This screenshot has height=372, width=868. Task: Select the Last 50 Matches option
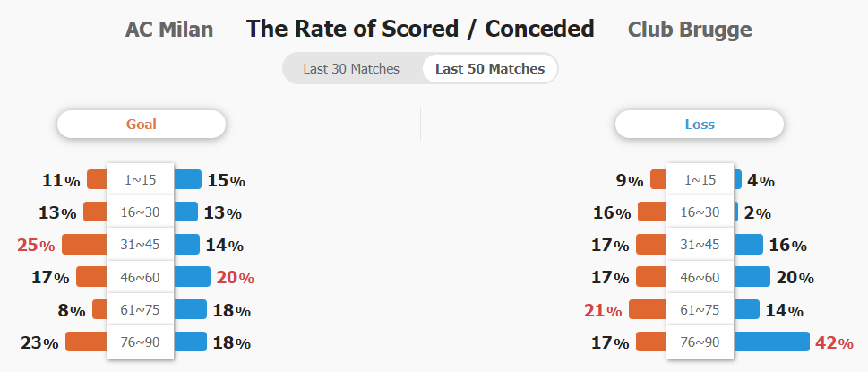pos(490,69)
